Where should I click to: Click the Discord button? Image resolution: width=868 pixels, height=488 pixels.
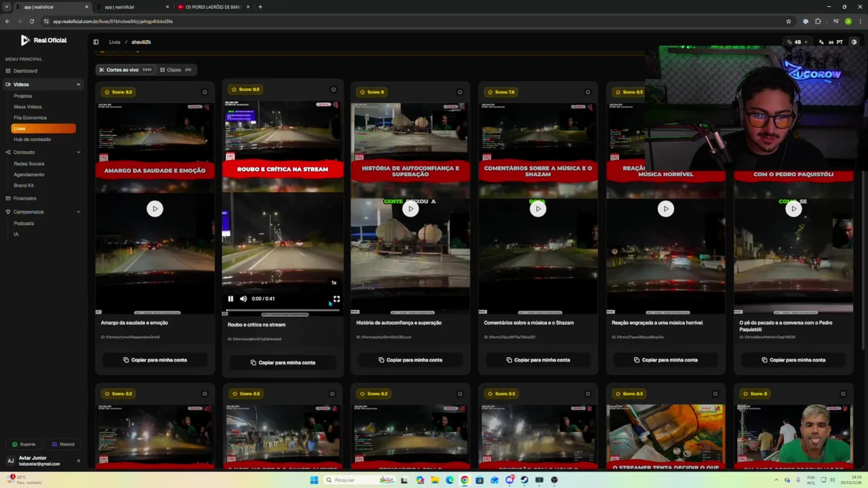click(x=63, y=445)
